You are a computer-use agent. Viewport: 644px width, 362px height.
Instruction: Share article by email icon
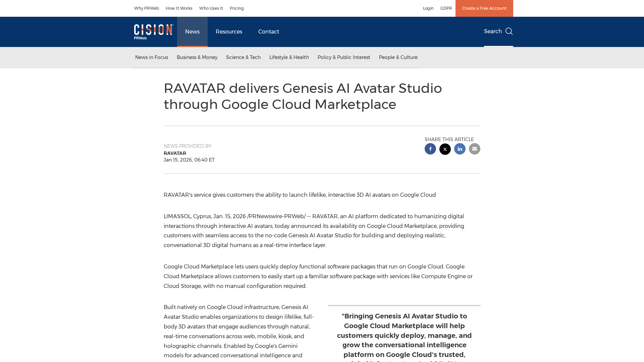(x=475, y=149)
